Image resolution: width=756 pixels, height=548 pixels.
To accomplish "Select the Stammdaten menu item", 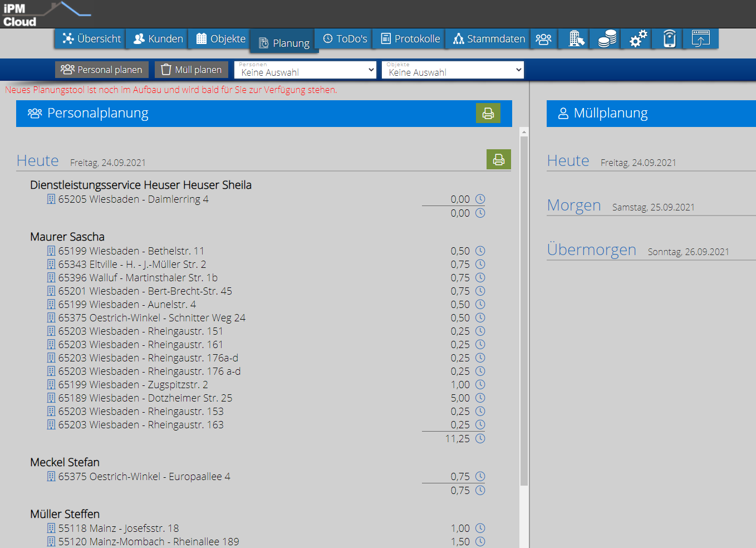I will [487, 38].
